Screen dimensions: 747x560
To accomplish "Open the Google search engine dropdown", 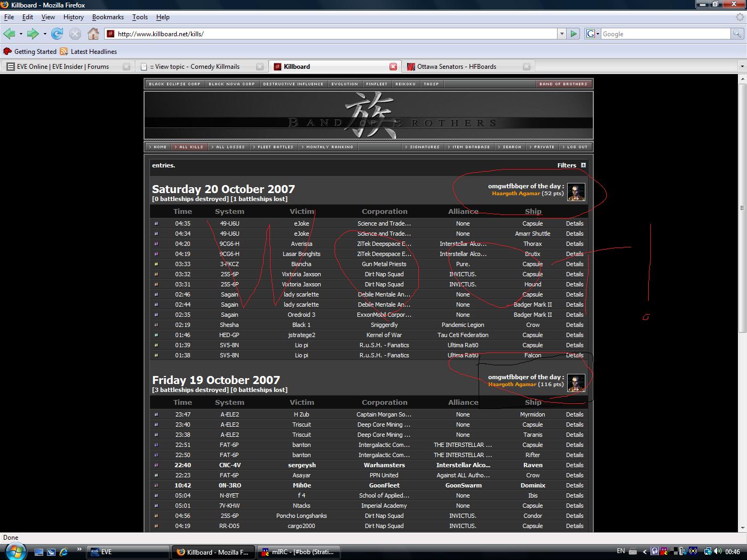I will pos(593,34).
